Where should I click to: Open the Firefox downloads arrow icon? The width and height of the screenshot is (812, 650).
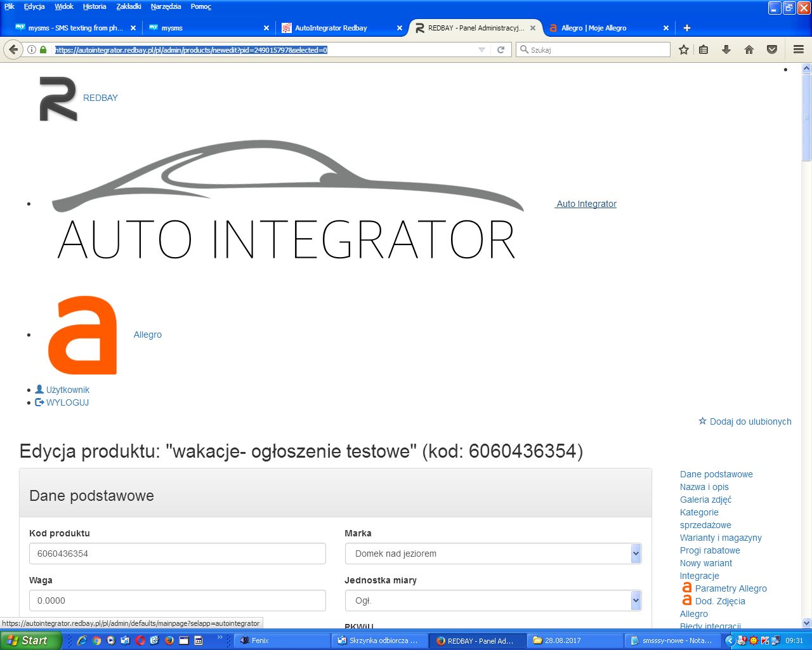(726, 50)
